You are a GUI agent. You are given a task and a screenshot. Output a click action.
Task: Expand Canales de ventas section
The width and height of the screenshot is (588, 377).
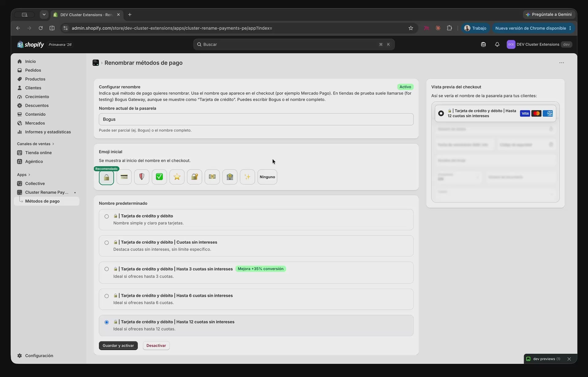click(x=36, y=144)
